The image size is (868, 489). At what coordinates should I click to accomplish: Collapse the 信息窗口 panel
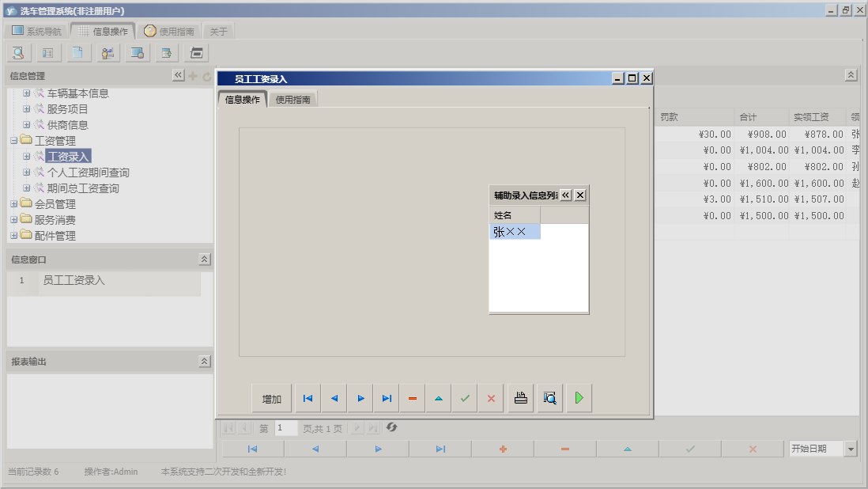point(204,260)
